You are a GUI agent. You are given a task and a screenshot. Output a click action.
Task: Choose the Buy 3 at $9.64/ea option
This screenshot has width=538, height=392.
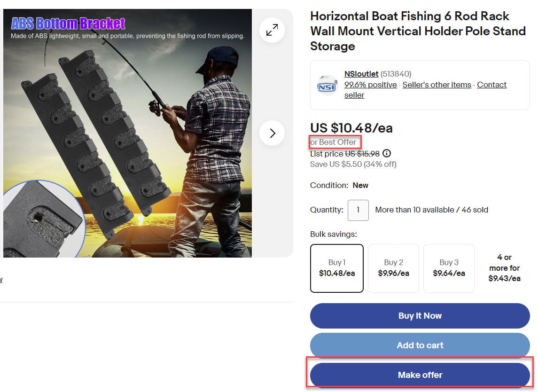[x=449, y=268]
